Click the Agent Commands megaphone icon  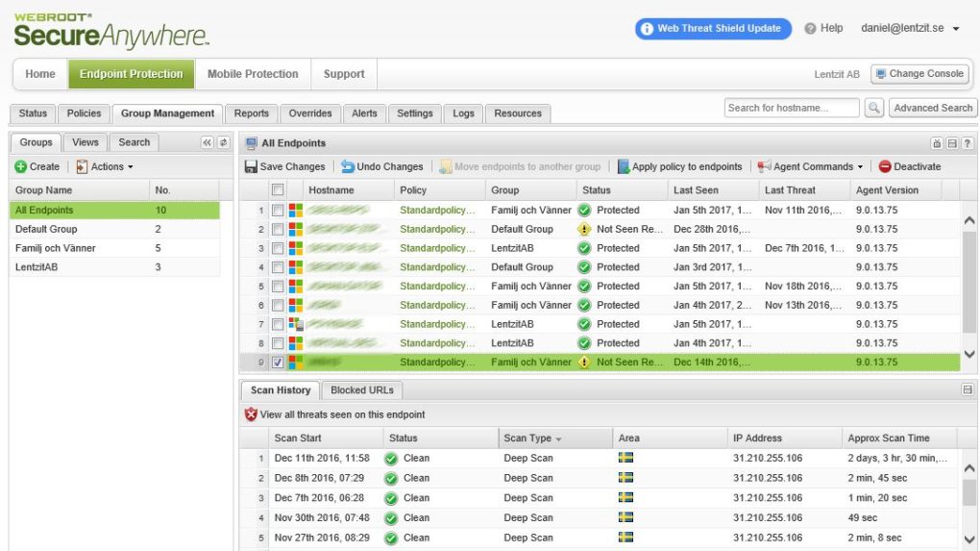[x=764, y=166]
